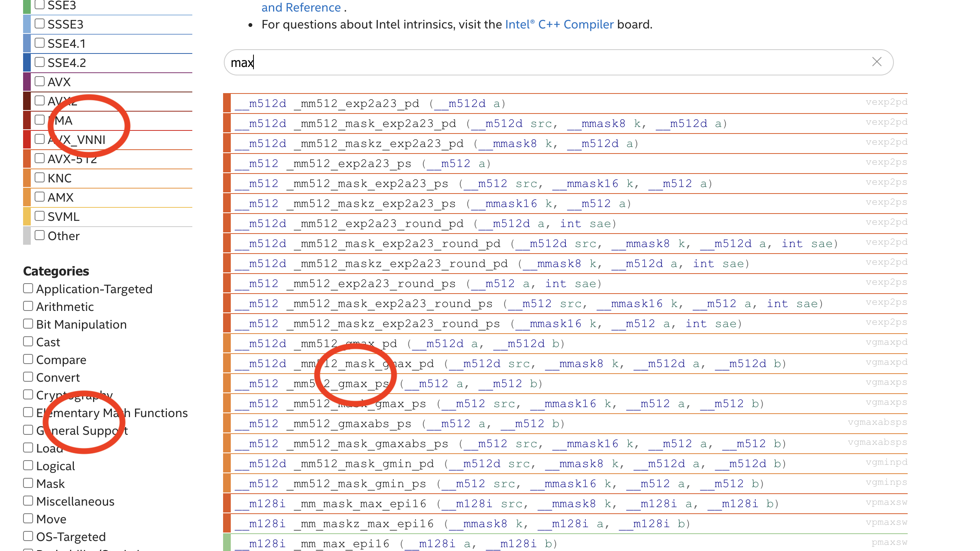Enable the SSE4.2 checkbox
The width and height of the screenshot is (980, 551).
40,62
